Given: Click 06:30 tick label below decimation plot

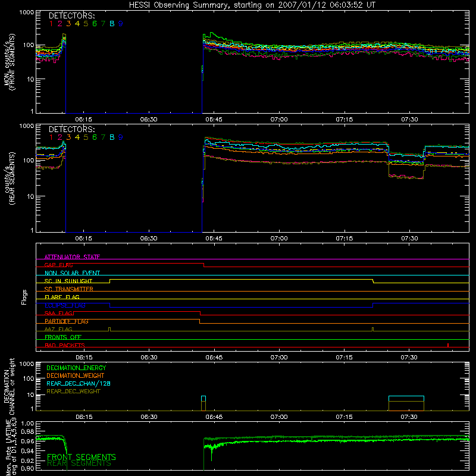Looking at the screenshot, I should (x=149, y=417).
